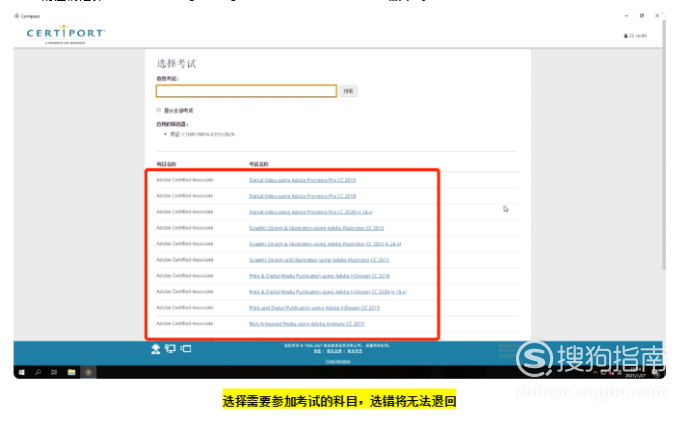Click the 项目名称 column header
This screenshot has width=692, height=426.
pyautogui.click(x=166, y=164)
